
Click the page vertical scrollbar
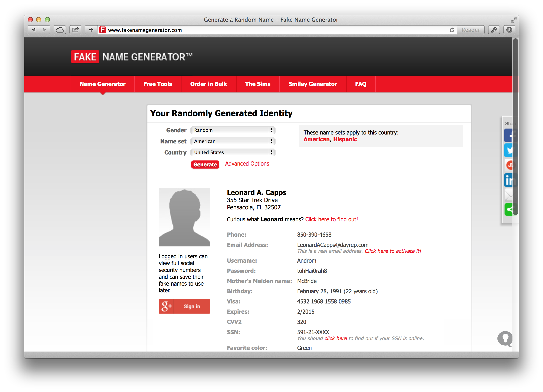point(515,127)
